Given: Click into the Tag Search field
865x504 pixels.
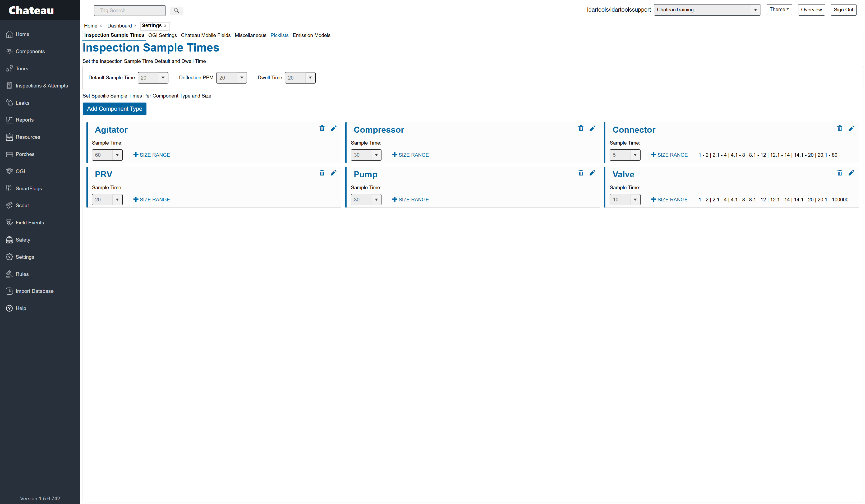Looking at the screenshot, I should point(130,11).
